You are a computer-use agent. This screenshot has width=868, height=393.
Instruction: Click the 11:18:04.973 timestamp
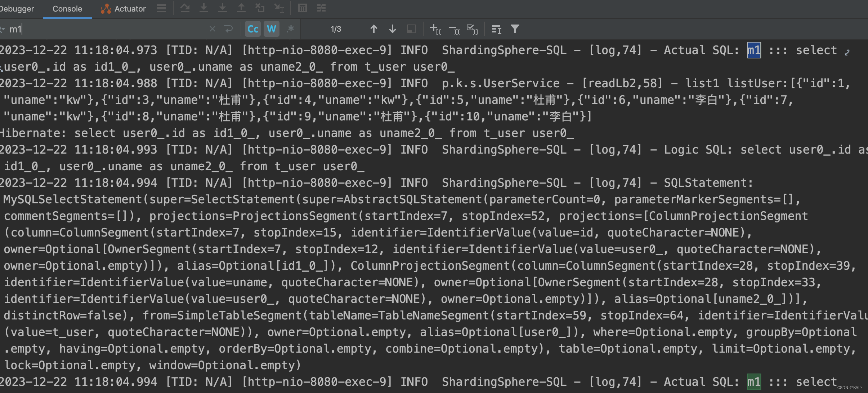click(x=116, y=50)
